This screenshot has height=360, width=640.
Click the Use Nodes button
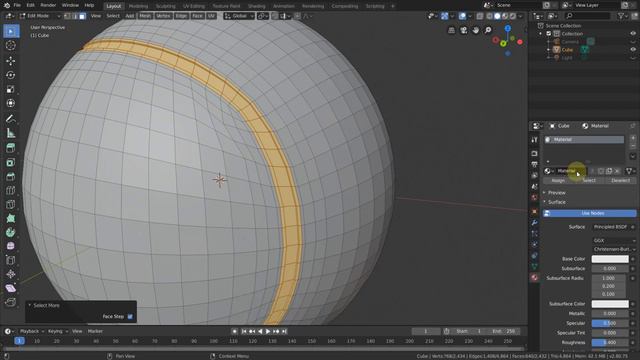[589, 213]
